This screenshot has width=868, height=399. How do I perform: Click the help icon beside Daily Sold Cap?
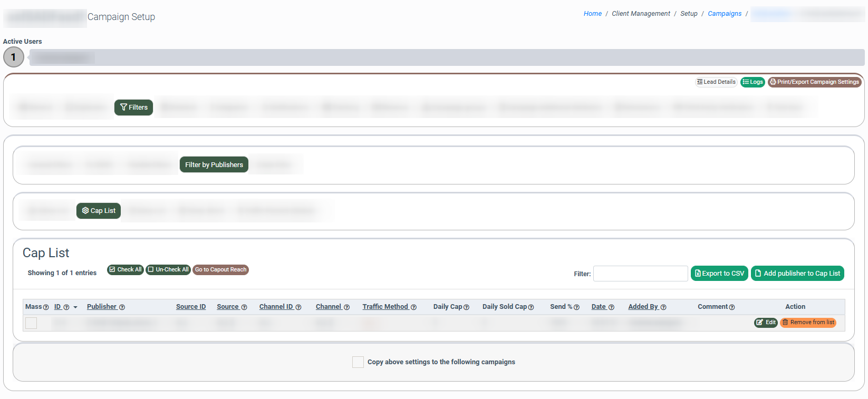click(x=531, y=307)
